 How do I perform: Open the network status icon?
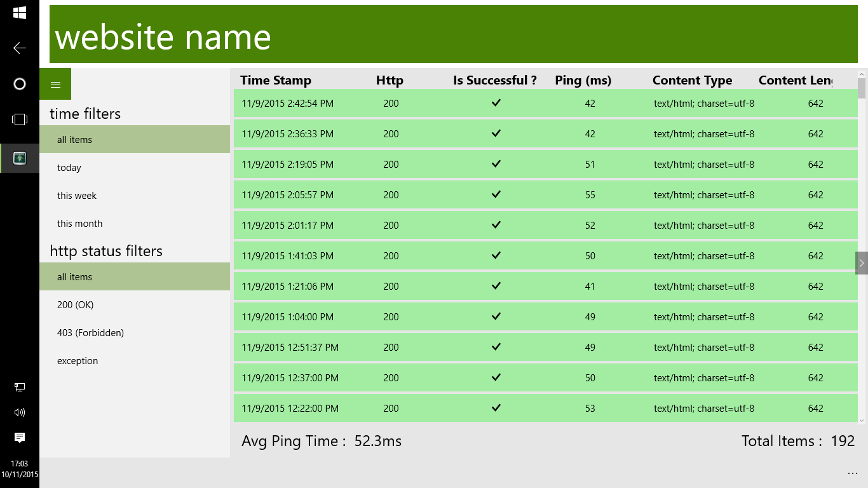click(20, 387)
